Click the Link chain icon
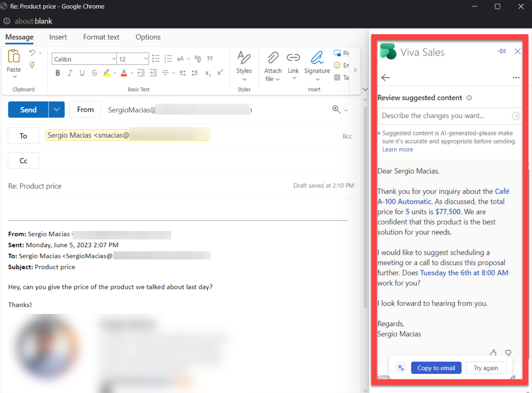The width and height of the screenshot is (532, 393). (293, 57)
